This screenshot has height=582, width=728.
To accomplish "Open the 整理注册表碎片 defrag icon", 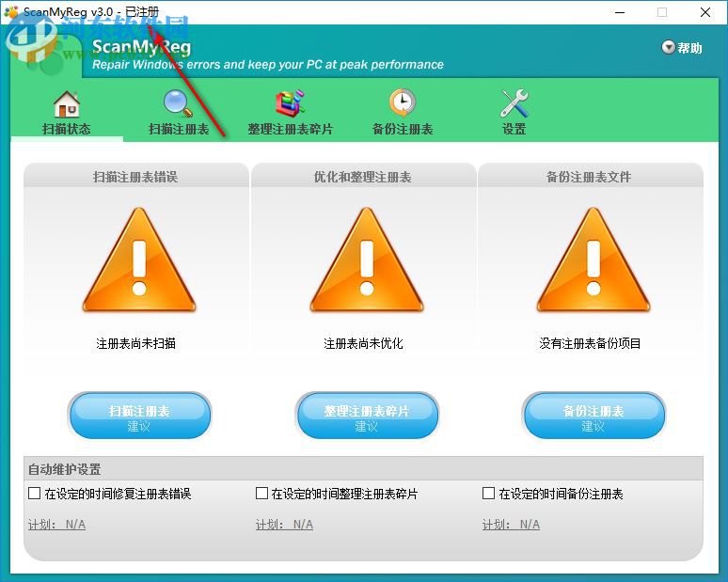I will [x=291, y=103].
